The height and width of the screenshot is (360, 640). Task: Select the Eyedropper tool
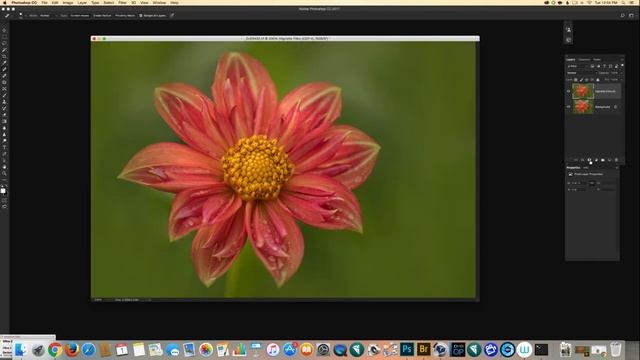(x=4, y=62)
